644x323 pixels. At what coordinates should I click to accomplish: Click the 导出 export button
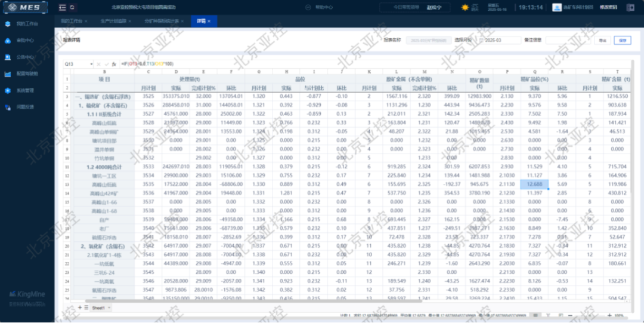602,41
